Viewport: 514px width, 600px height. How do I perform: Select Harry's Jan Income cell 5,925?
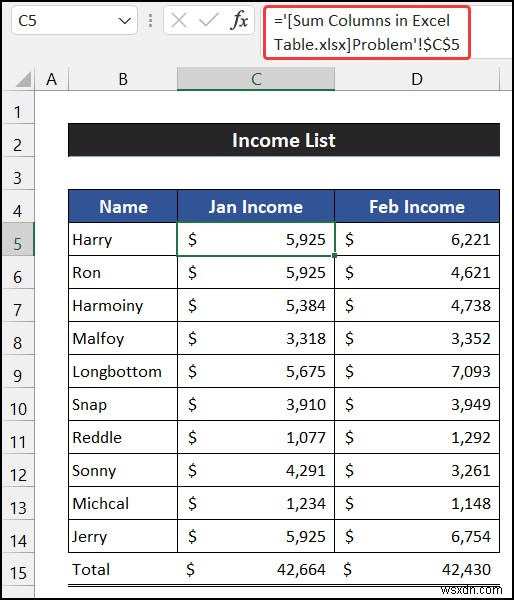256,239
